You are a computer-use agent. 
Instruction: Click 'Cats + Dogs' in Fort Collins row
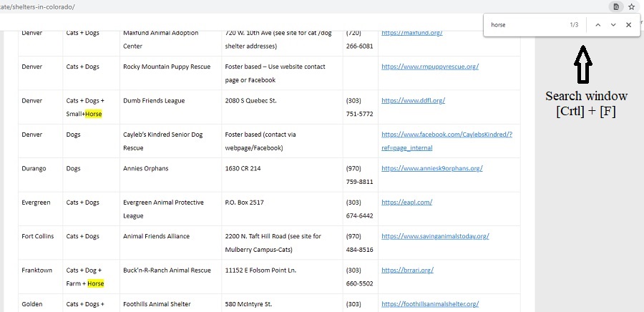click(x=82, y=236)
